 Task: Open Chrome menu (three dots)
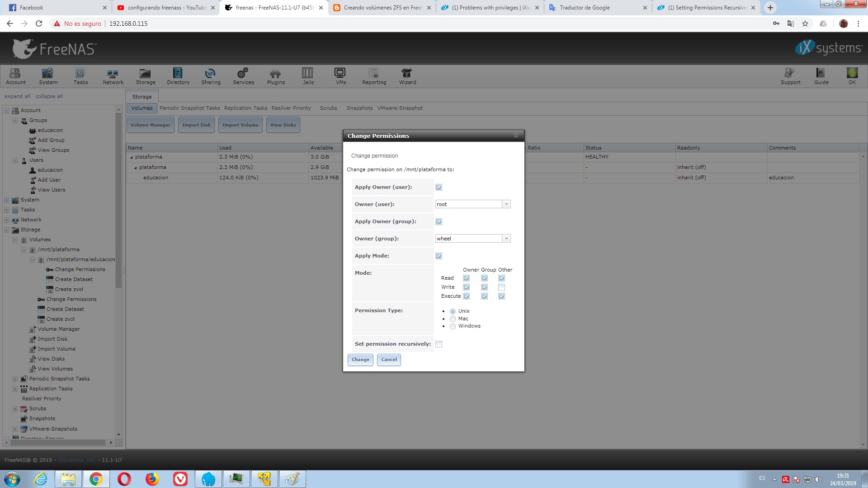coord(858,23)
